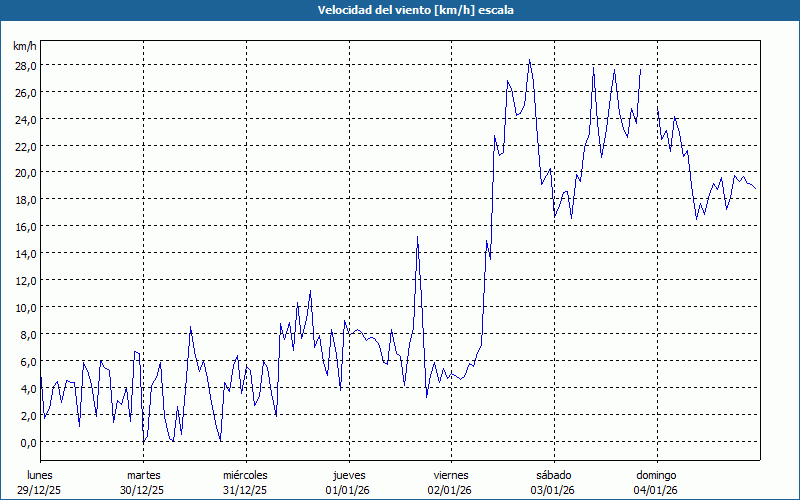Click the 'km/h' unit label above the axis
The width and height of the screenshot is (800, 500).
tap(25, 47)
